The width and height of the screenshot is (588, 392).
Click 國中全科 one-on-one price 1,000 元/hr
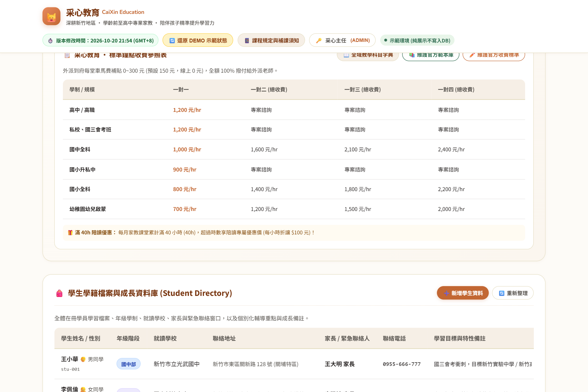coord(187,149)
